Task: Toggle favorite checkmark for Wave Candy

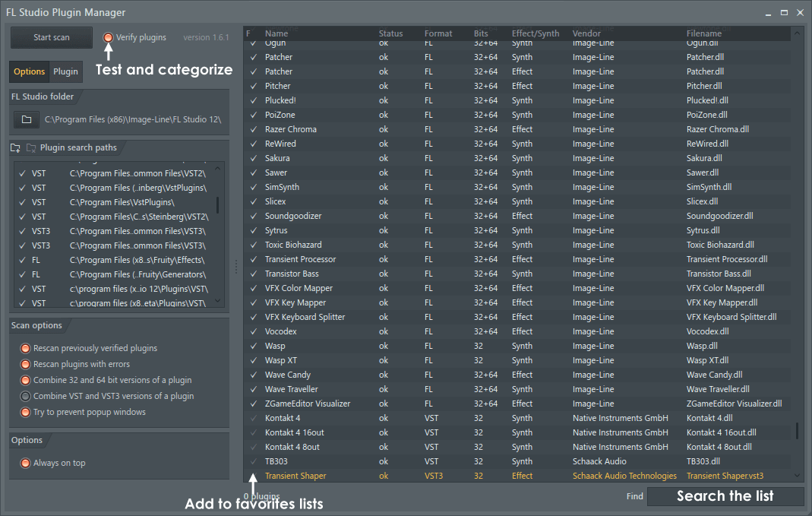Action: [x=254, y=375]
